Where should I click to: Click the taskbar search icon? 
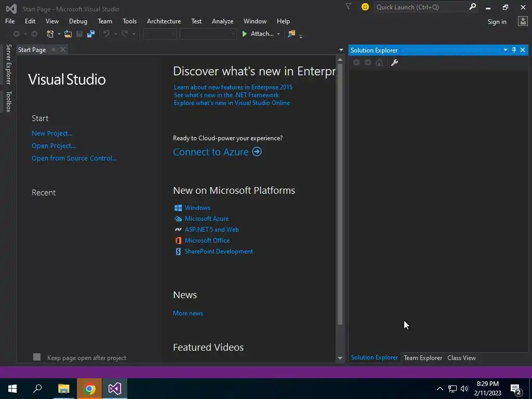coord(37,389)
